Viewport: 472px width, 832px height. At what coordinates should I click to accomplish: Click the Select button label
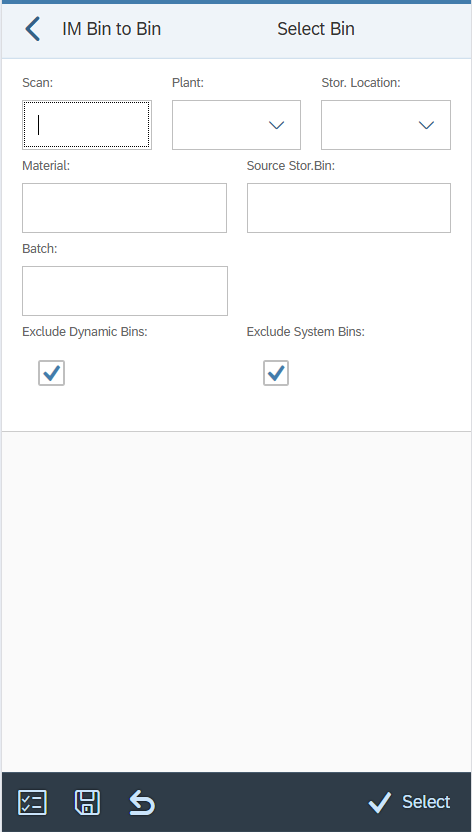tap(426, 802)
